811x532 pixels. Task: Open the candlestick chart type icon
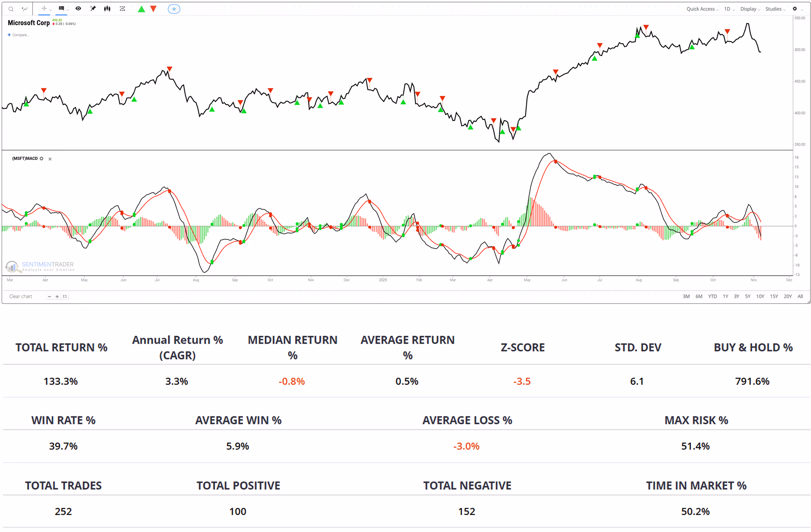[107, 9]
